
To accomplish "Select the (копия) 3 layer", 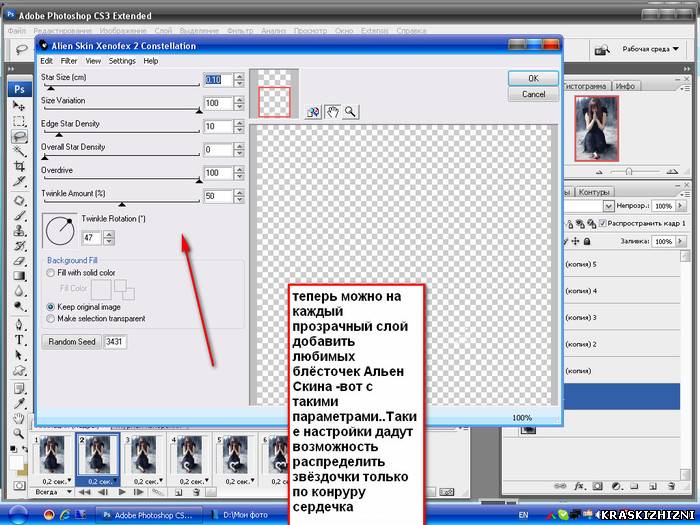I will pos(621,318).
